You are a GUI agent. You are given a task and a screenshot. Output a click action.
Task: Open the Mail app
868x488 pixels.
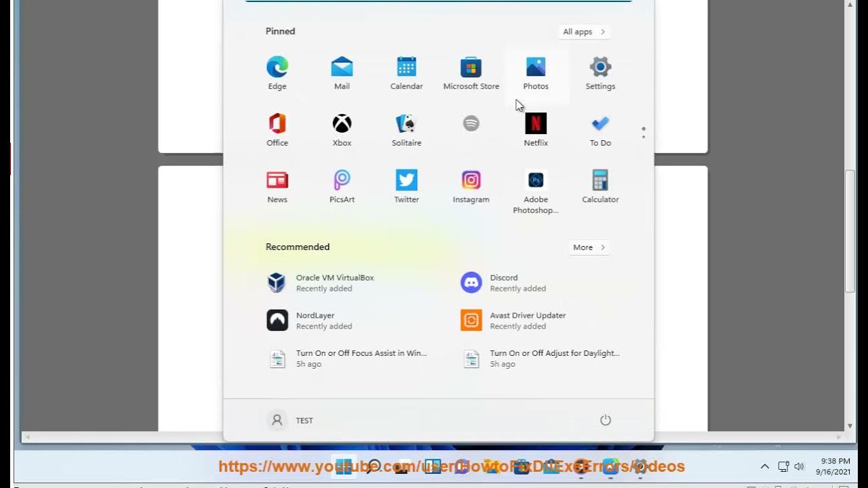coord(342,73)
